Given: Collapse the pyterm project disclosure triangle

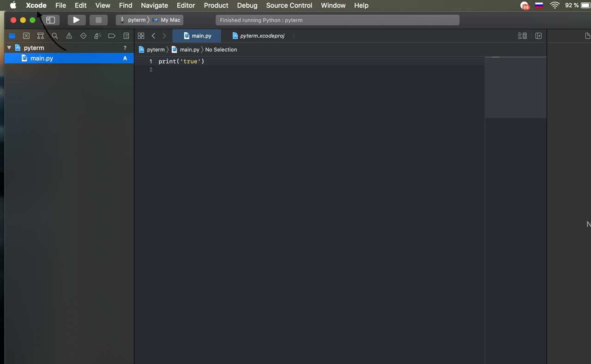Looking at the screenshot, I should point(9,48).
